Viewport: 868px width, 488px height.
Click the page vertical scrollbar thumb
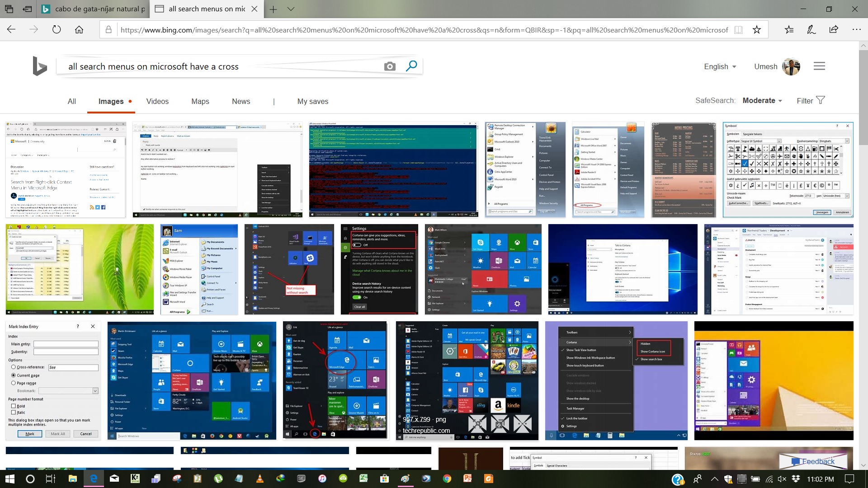pos(863,97)
